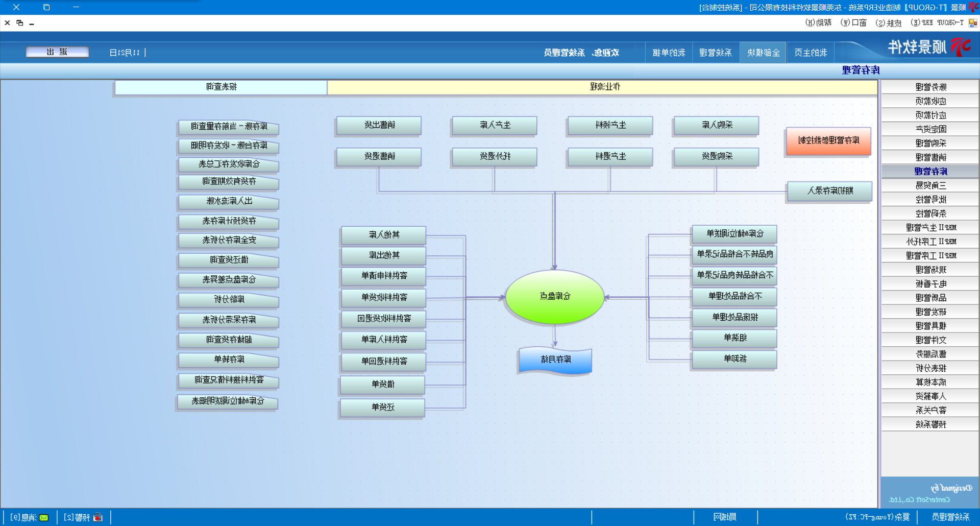
Task: Select 报表分析 in the module sidebar
Action: point(930,368)
